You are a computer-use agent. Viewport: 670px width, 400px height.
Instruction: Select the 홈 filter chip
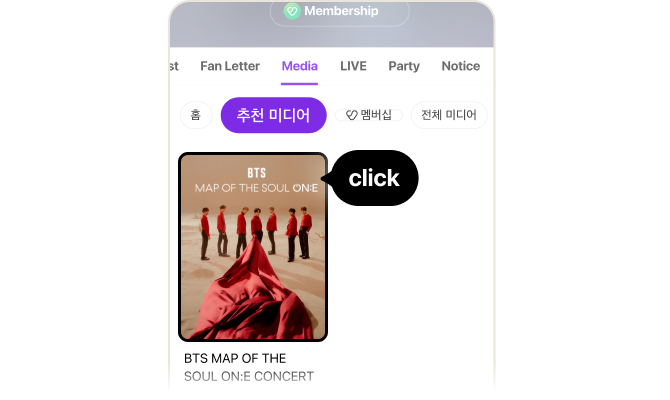tap(196, 115)
